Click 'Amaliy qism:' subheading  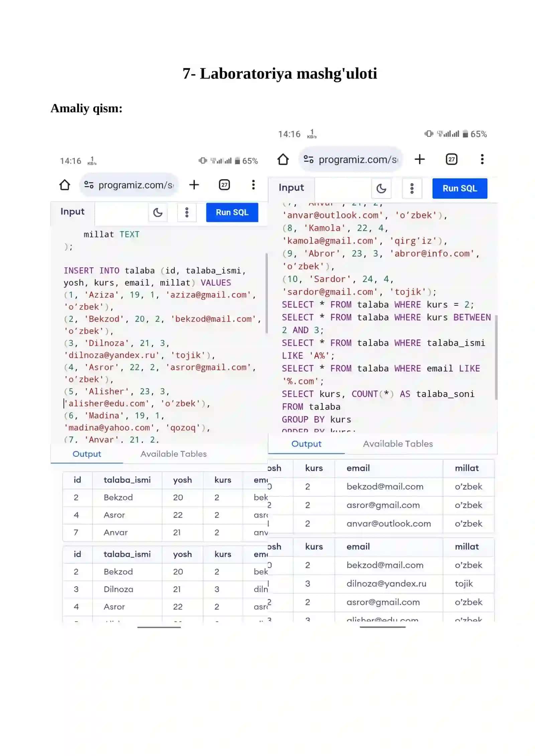point(86,108)
